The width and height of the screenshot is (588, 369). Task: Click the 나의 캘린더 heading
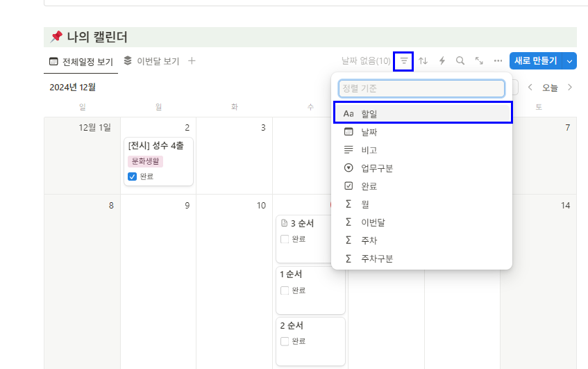pyautogui.click(x=97, y=37)
